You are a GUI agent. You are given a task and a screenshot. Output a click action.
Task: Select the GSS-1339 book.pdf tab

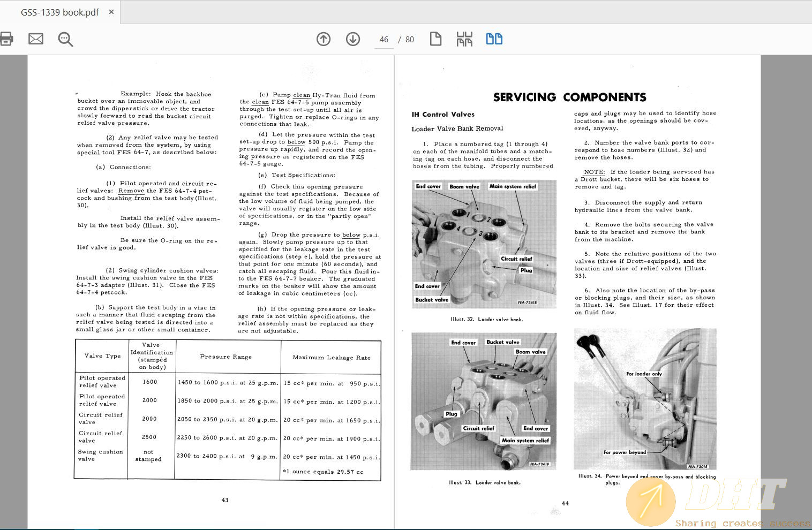tap(59, 12)
